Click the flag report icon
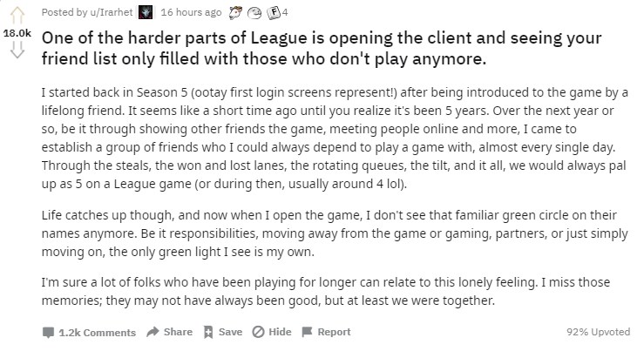This screenshot has width=644, height=358. [308, 332]
